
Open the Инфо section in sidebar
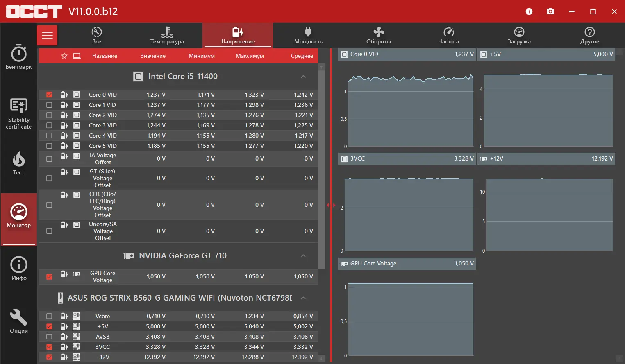(18, 269)
